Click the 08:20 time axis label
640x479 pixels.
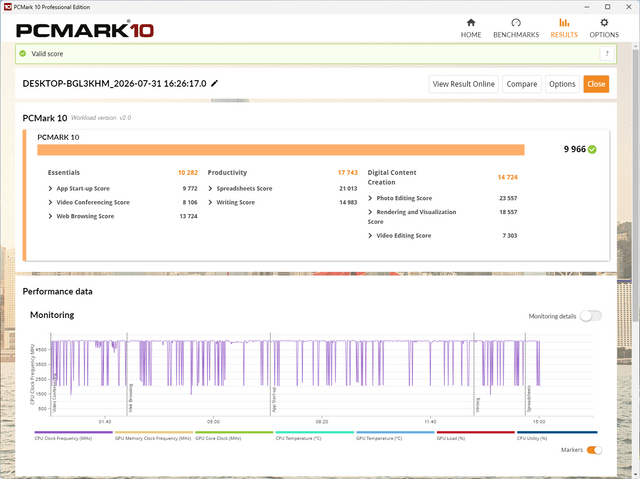[322, 421]
